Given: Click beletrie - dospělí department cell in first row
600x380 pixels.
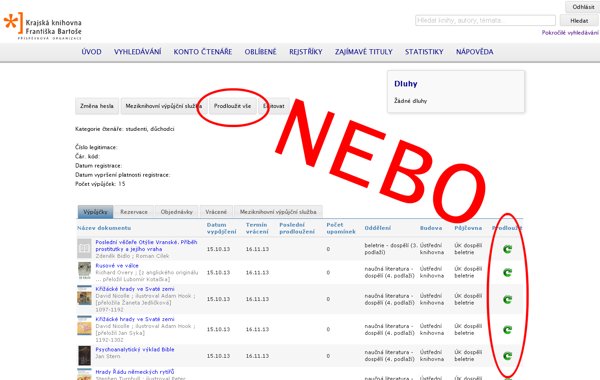Looking at the screenshot, I should (x=391, y=249).
